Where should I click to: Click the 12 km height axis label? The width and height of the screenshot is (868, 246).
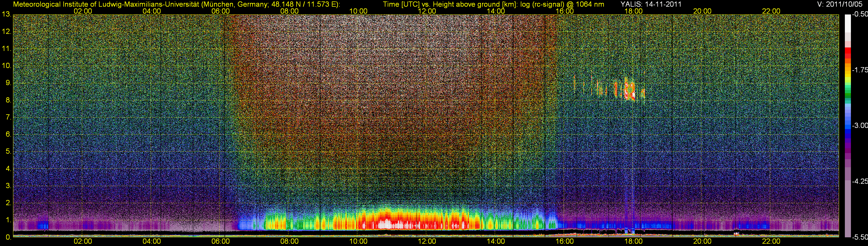tap(6, 32)
